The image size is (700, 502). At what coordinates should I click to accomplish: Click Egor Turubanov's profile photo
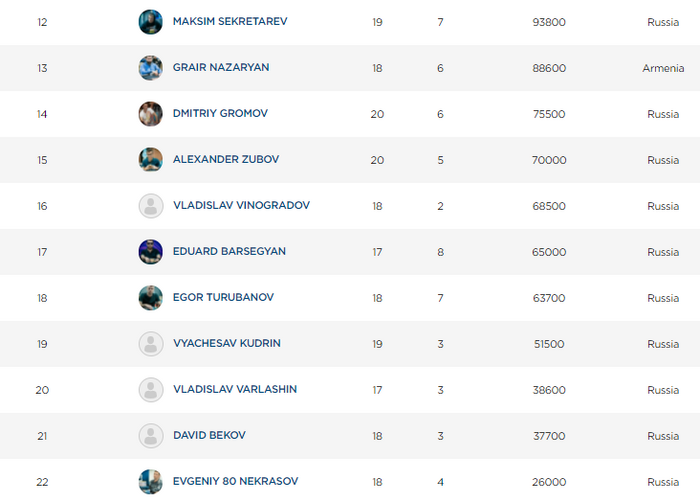click(150, 298)
